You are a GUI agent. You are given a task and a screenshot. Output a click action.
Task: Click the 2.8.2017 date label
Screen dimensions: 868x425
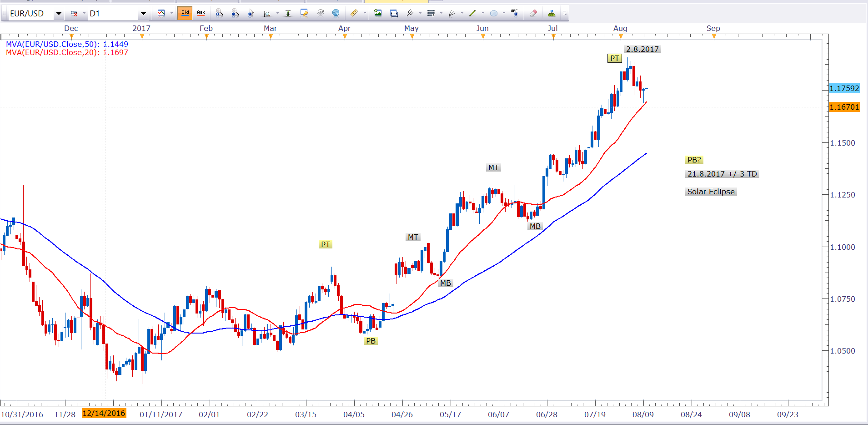(x=642, y=49)
